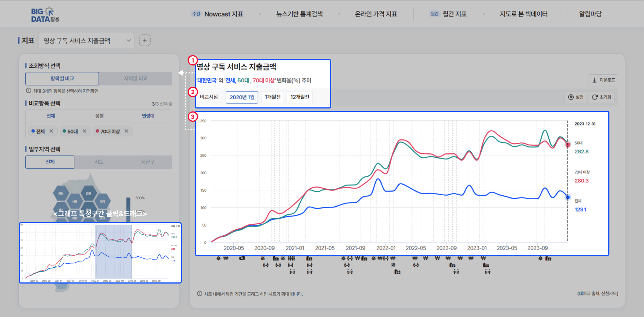
Task: Open the 영상 구독 서비스 지출금액 indicator dropdown
Action: [86, 41]
